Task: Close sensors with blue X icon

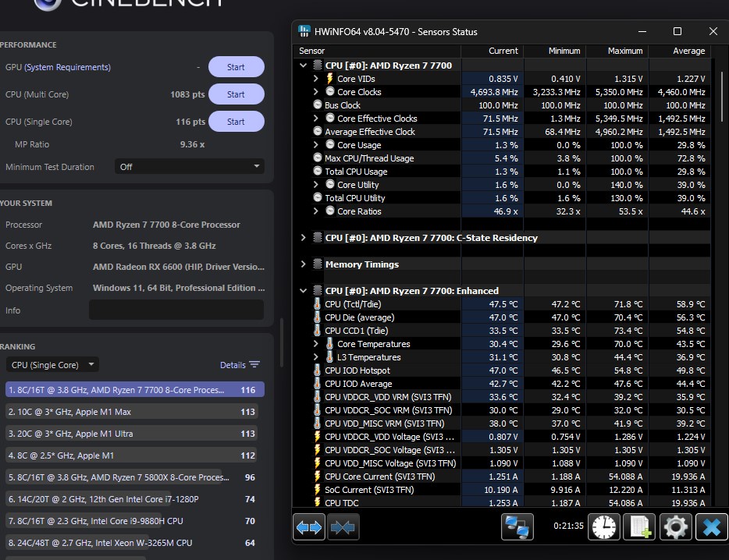Action: coord(711,527)
